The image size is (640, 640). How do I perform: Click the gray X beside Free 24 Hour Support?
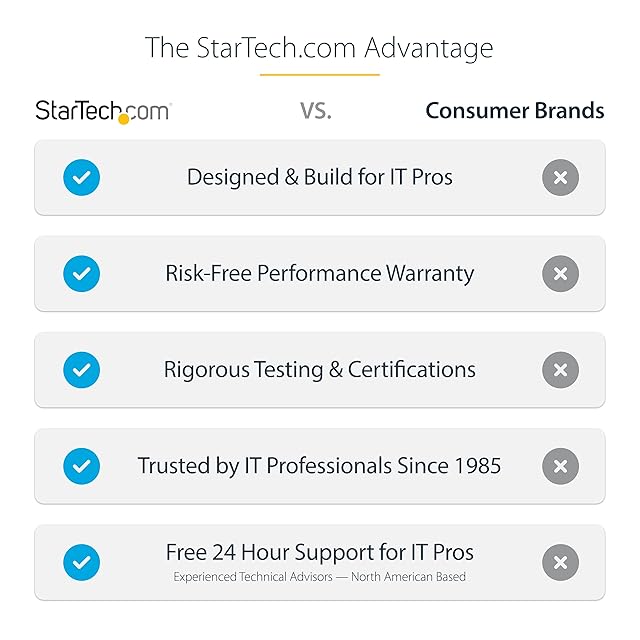click(560, 562)
